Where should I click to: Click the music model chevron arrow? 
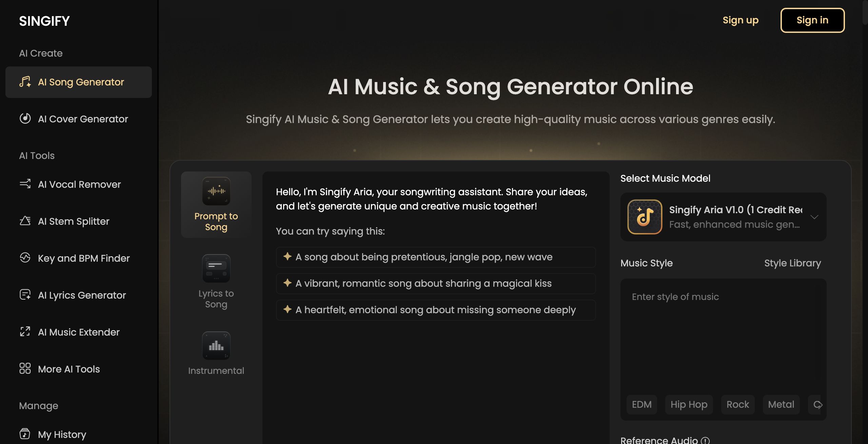click(814, 217)
